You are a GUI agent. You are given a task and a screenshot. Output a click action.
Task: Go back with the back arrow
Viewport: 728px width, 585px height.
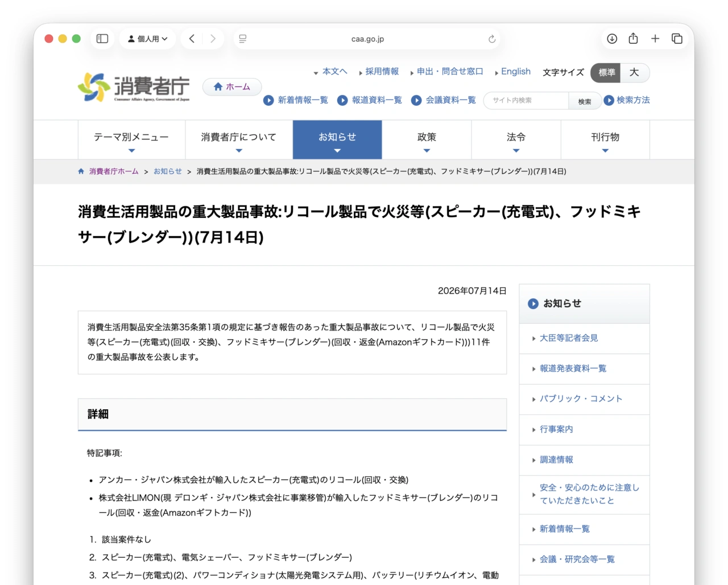(x=192, y=39)
